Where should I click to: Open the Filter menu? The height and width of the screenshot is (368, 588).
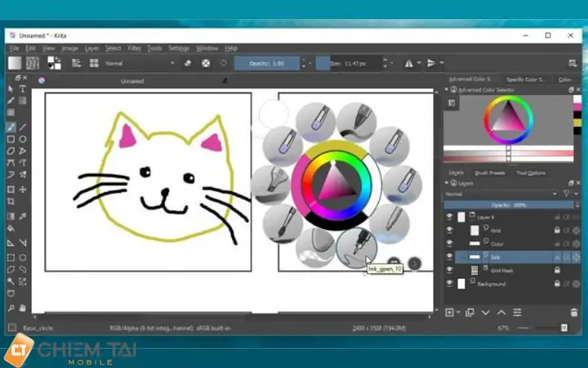[134, 48]
